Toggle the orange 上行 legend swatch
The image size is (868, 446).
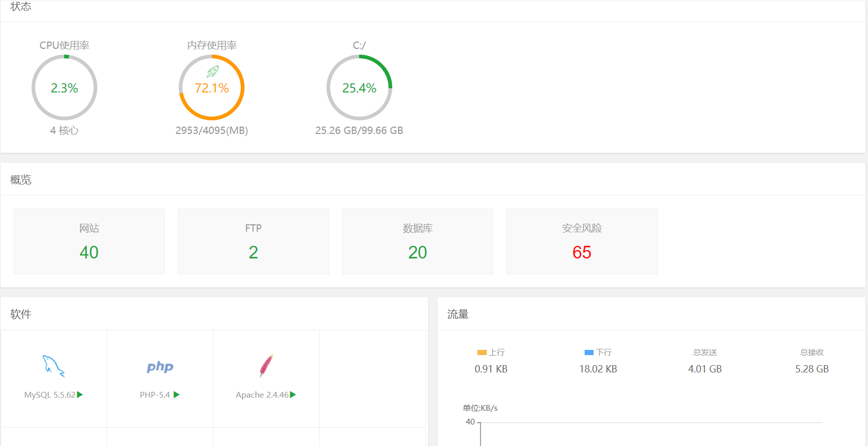[482, 352]
